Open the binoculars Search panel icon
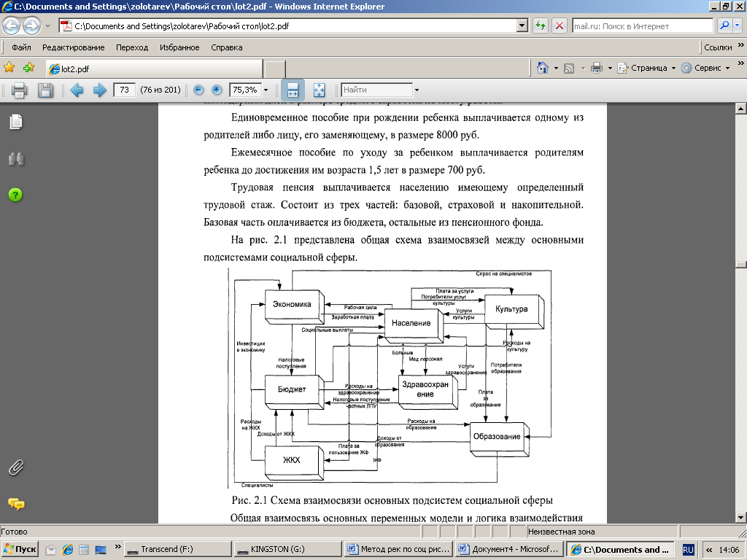 tap(16, 158)
